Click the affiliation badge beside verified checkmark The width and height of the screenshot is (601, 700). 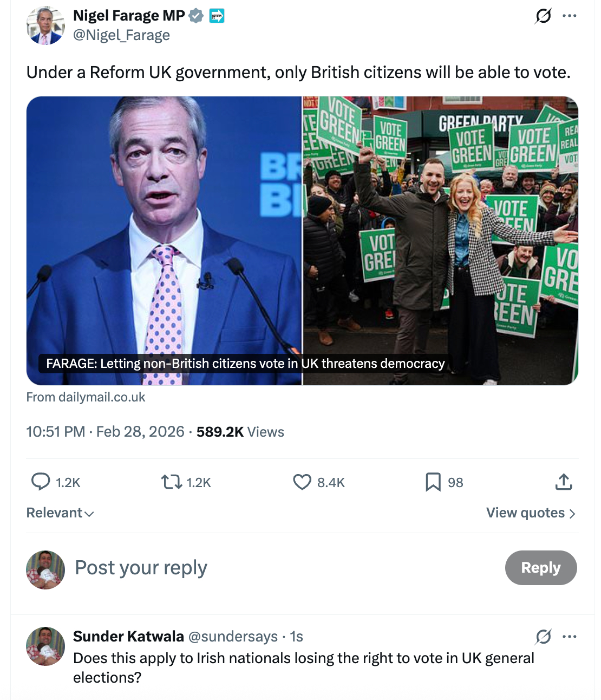click(x=217, y=16)
